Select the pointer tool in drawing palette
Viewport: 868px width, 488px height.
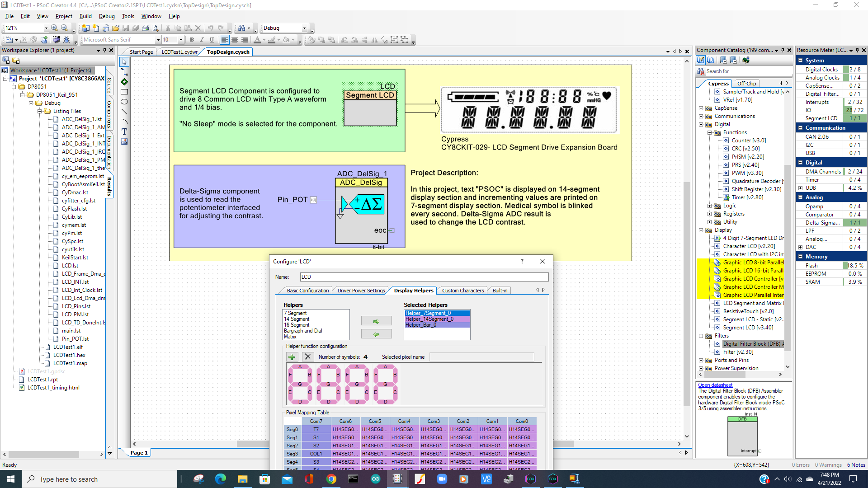(x=124, y=62)
